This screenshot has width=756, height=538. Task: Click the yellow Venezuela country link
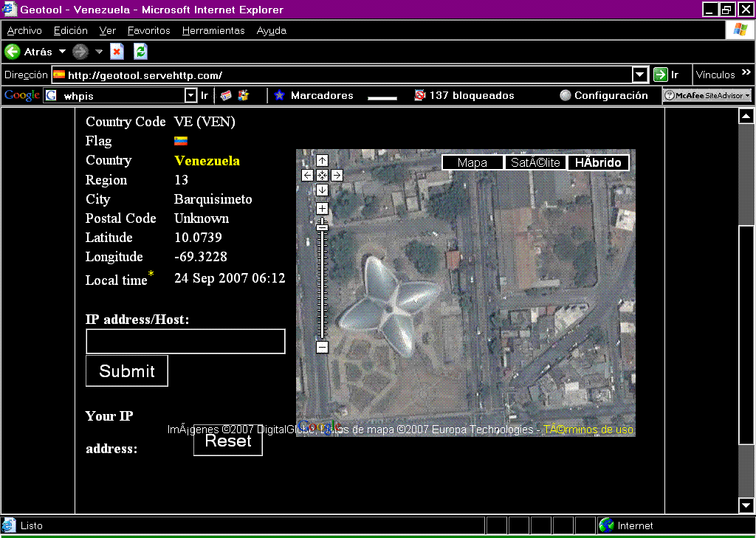tap(207, 161)
